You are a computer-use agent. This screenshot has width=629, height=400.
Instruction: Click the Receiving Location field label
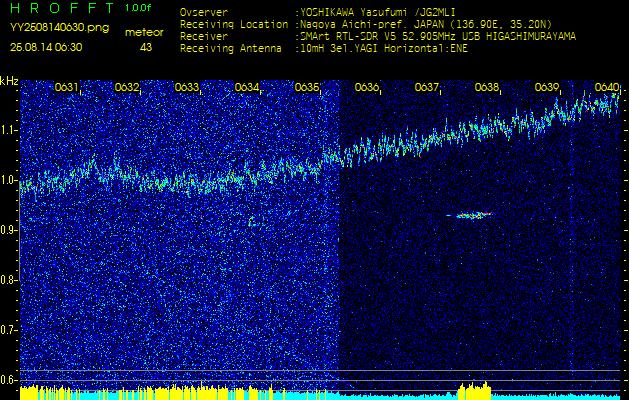click(x=234, y=24)
